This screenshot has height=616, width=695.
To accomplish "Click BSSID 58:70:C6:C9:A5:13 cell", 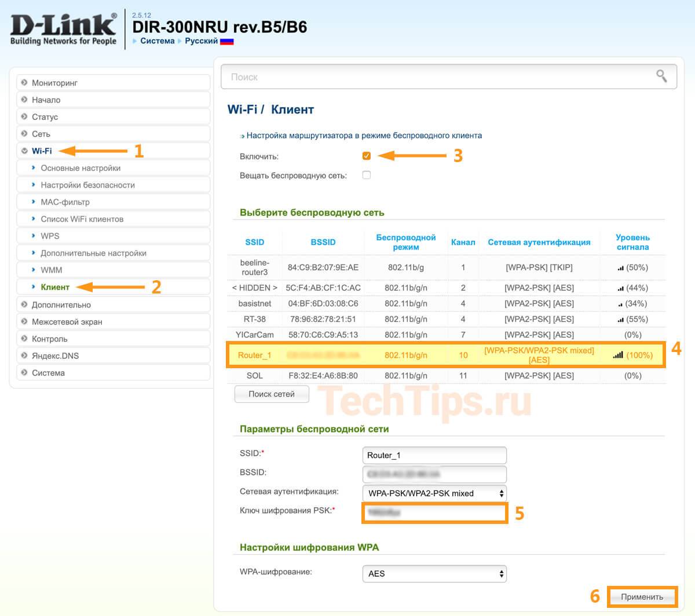I will coord(323,335).
